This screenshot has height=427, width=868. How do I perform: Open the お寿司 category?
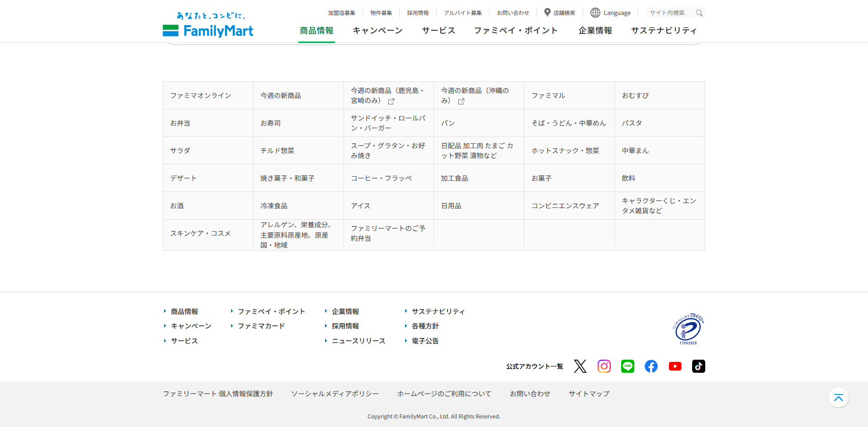click(x=298, y=123)
